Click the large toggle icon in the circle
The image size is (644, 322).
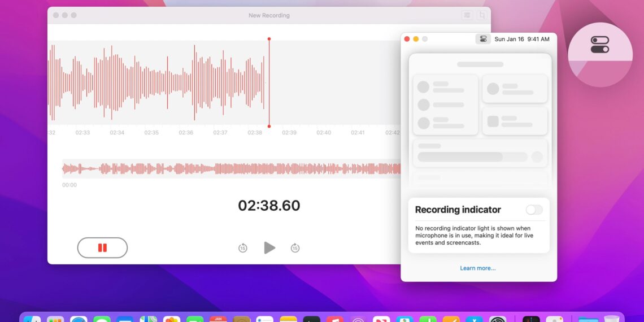tap(600, 45)
